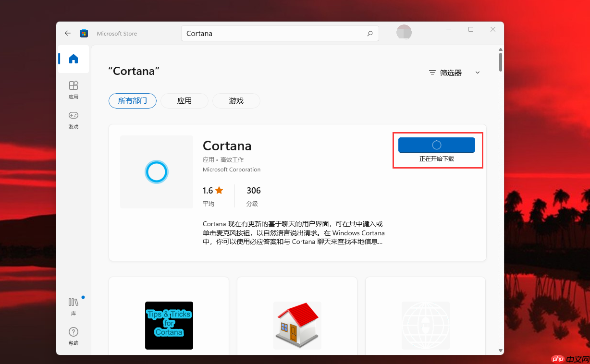Click the 1.6 star rating for Cortana

(212, 190)
